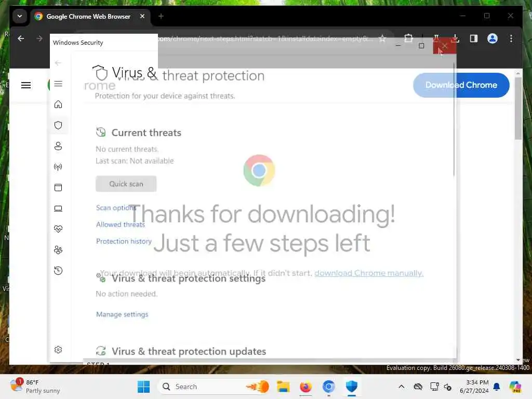Open Family options icon in sidebar
The image size is (532, 399).
point(58,250)
